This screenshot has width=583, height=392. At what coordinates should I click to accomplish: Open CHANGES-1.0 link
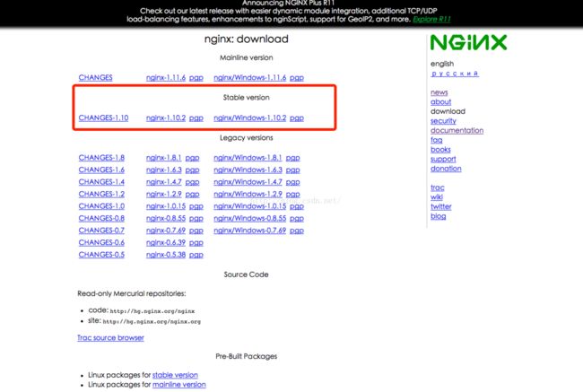pos(101,206)
